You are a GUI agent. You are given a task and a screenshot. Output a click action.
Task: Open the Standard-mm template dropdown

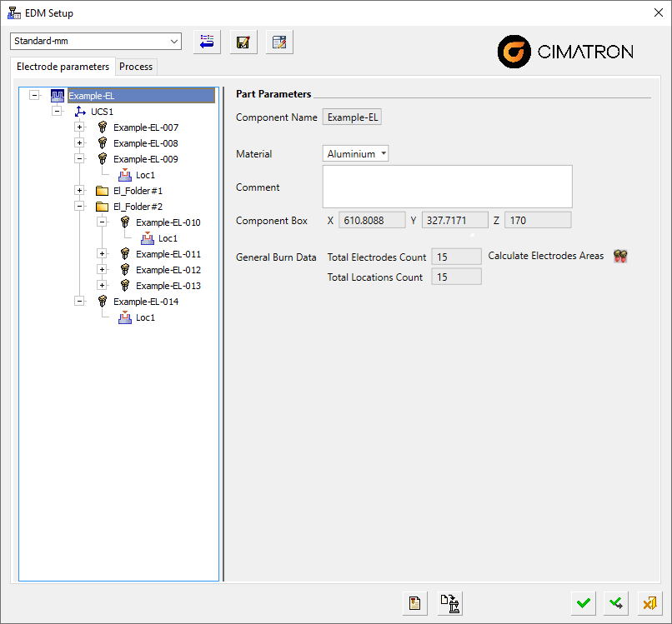coord(96,42)
